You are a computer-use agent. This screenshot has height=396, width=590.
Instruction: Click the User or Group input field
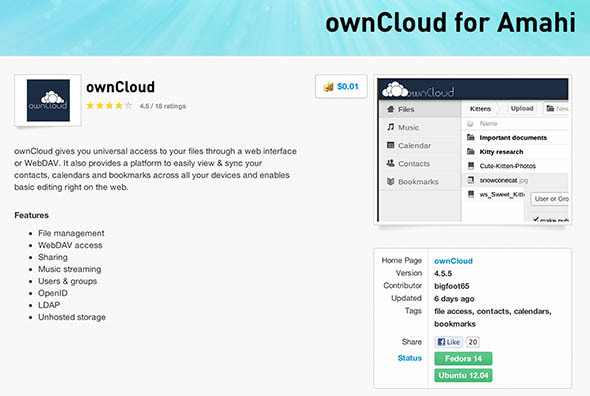point(550,199)
